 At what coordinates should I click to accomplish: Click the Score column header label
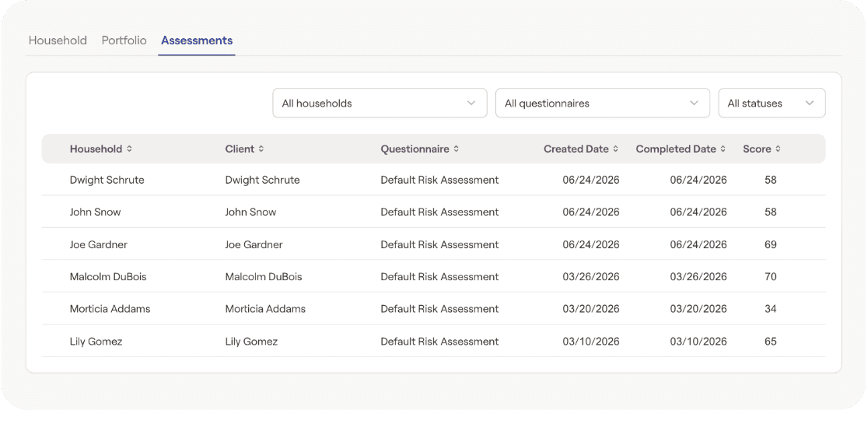coord(757,149)
